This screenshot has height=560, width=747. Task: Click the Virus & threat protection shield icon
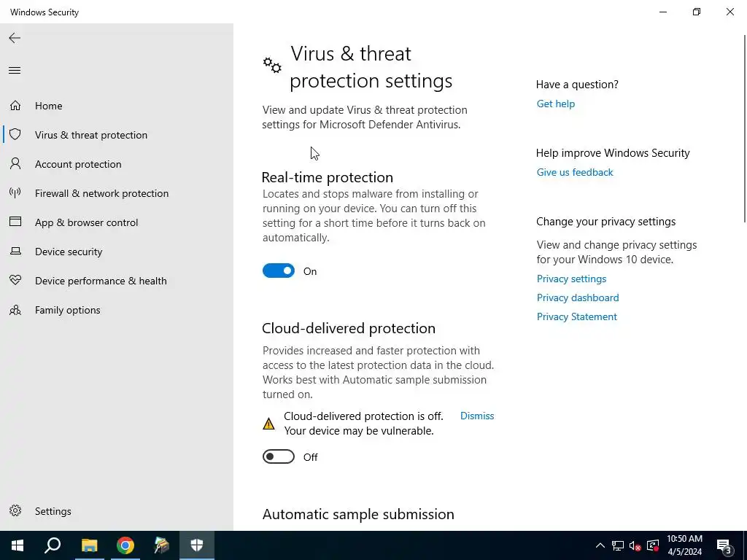tap(15, 134)
